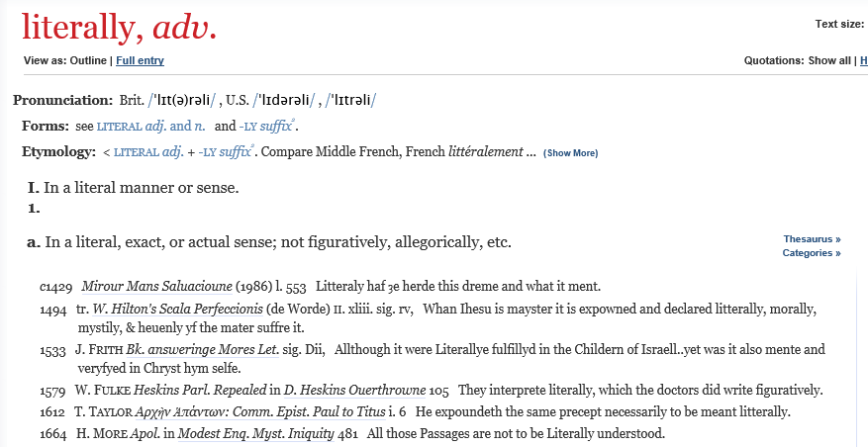The height and width of the screenshot is (447, 868).
Task: Open -ly suffix link in Forms line
Action: [266, 127]
